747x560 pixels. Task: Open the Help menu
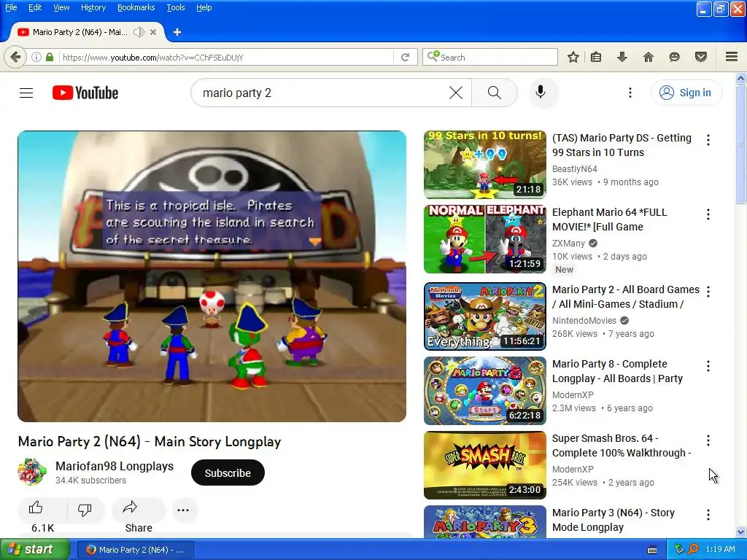[x=204, y=7]
